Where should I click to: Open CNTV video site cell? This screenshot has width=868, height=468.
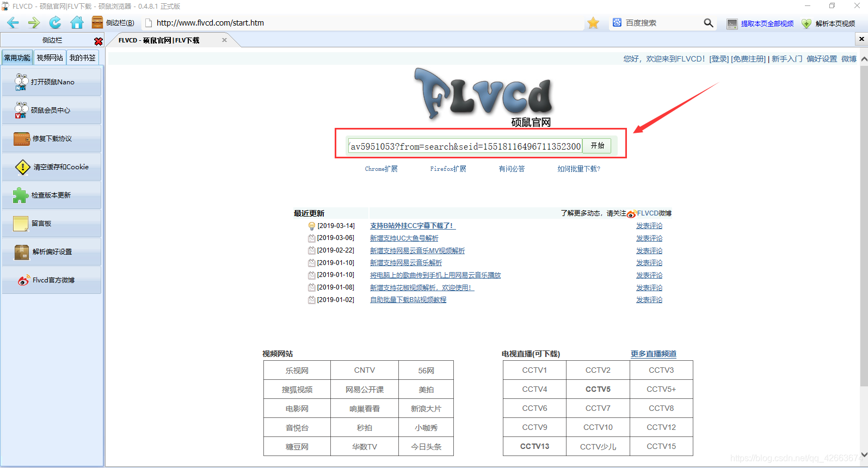(365, 371)
